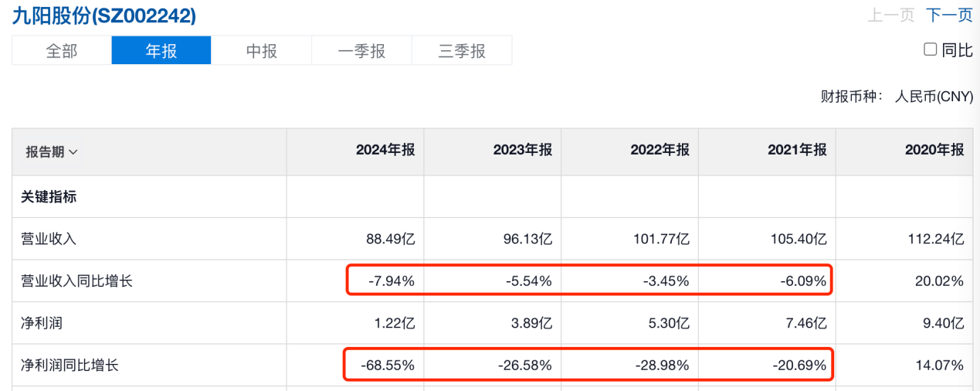Click the 2024年报 column header
Screen dimensions: 980x391
[x=385, y=151]
